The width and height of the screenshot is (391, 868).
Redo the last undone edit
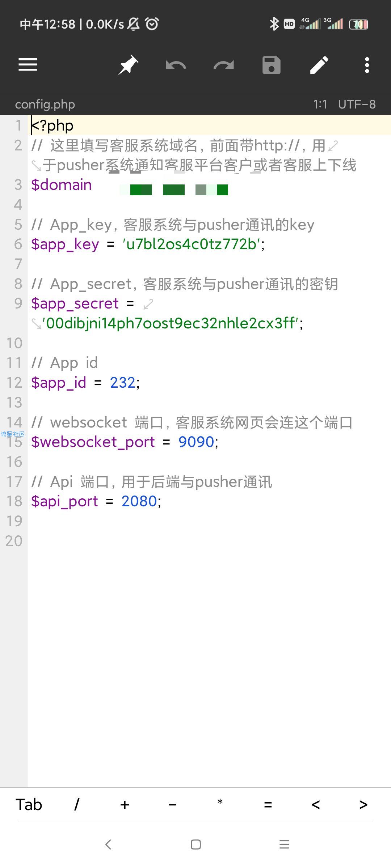coord(224,65)
